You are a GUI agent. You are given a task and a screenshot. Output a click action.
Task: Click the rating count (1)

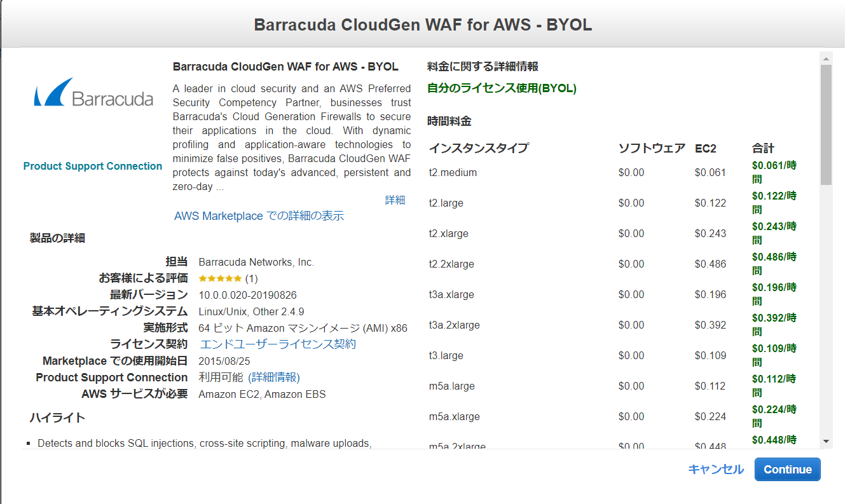pos(252,278)
